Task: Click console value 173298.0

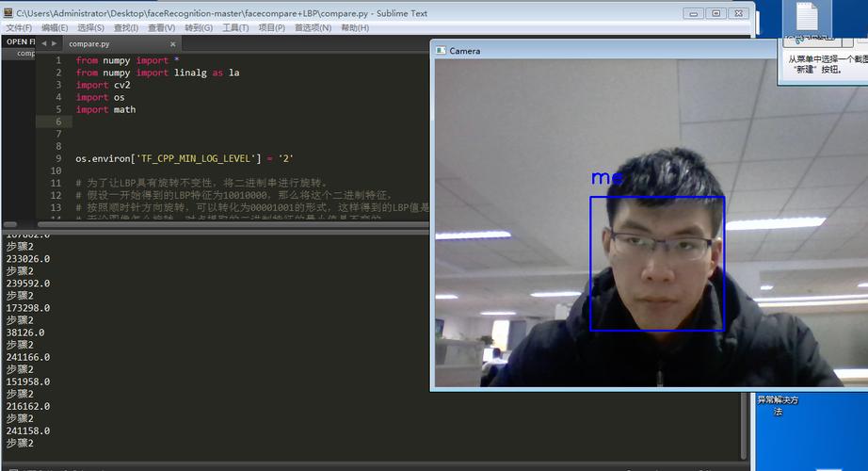Action: (x=28, y=307)
